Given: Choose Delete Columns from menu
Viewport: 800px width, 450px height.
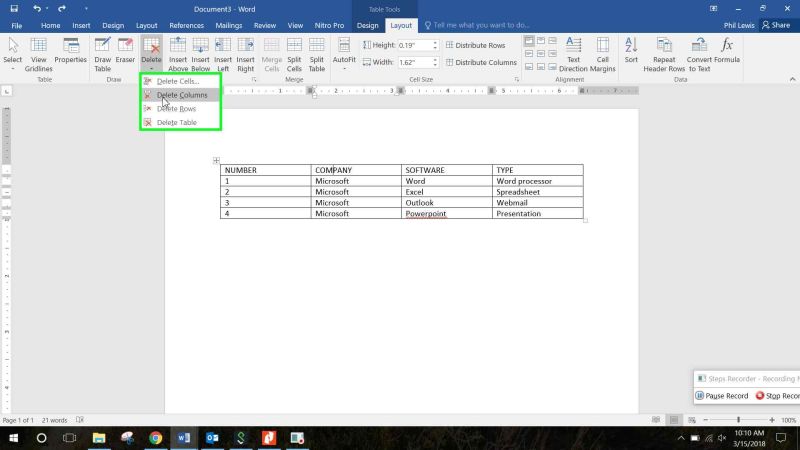Looking at the screenshot, I should click(181, 95).
